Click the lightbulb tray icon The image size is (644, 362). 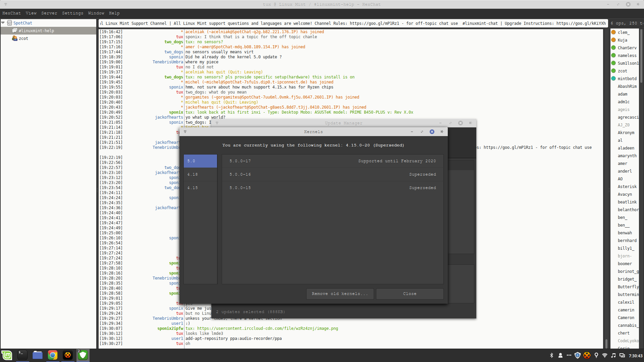coord(596,355)
